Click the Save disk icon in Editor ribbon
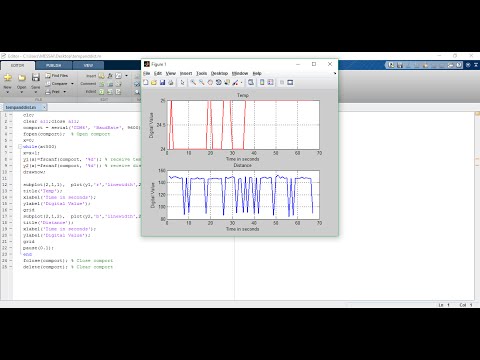The height and width of the screenshot is (360, 480). coord(36,78)
